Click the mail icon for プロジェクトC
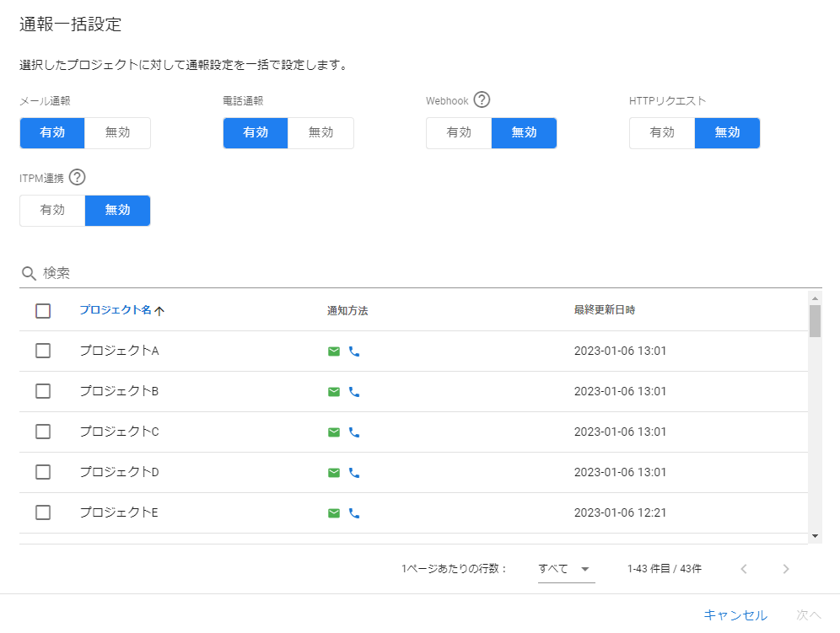Screen dimensions: 840x633 pyautogui.click(x=334, y=432)
